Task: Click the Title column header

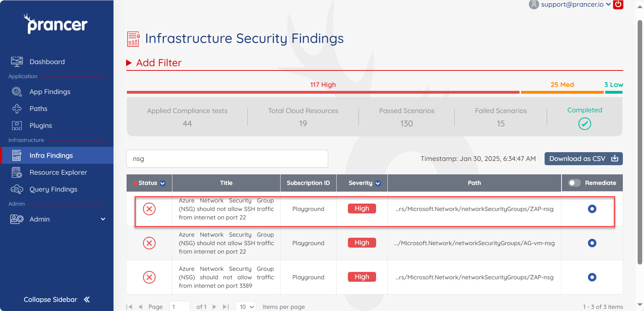Action: click(x=226, y=183)
